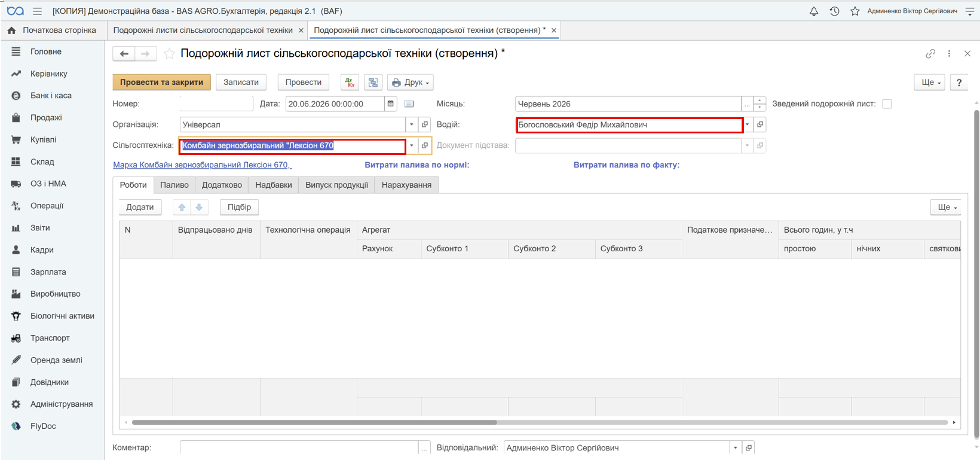Click Провести та закрити button
The image size is (980, 460).
161,83
